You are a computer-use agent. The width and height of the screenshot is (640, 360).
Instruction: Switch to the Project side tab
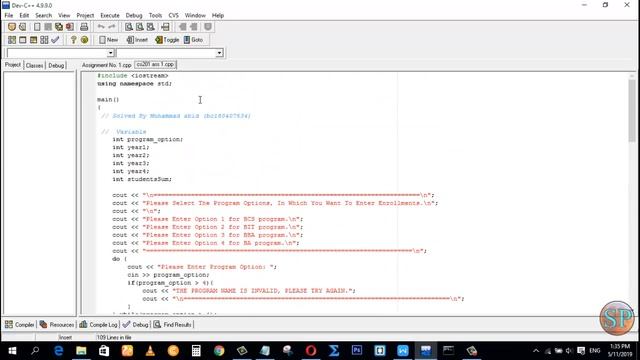point(13,65)
